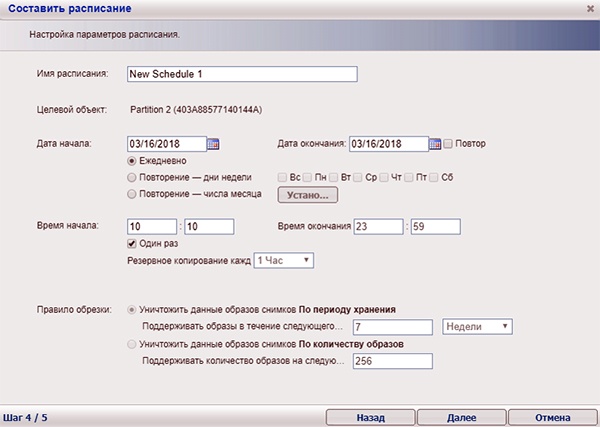Focus the schedule name field New Schedule 1
The height and width of the screenshot is (427, 600).
click(x=242, y=74)
